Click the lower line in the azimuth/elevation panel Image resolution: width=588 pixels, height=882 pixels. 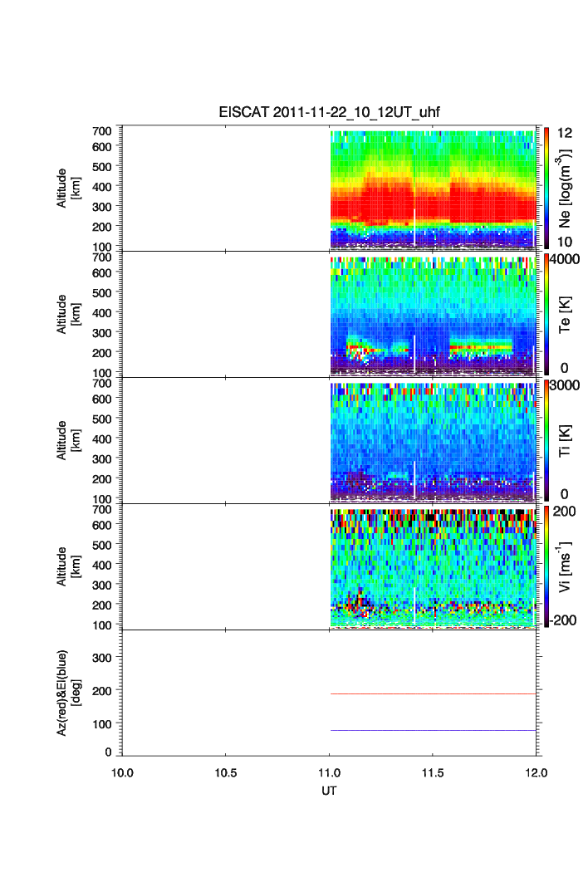pos(432,730)
